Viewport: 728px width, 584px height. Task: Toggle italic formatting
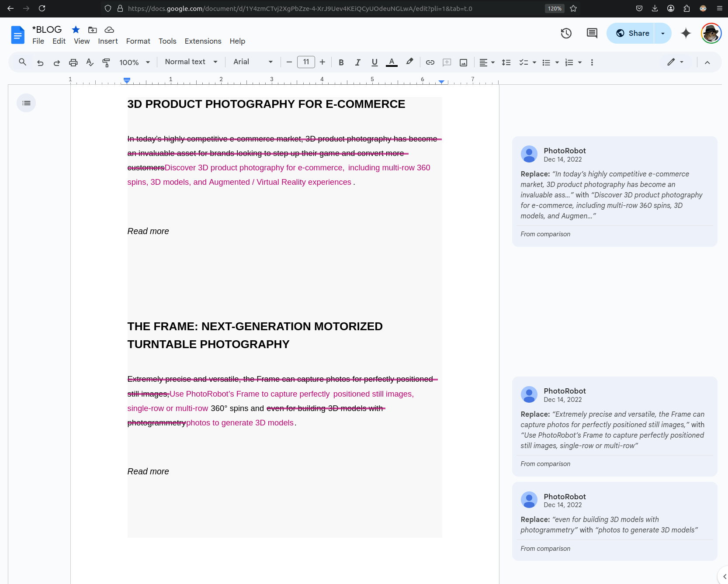[x=358, y=62]
